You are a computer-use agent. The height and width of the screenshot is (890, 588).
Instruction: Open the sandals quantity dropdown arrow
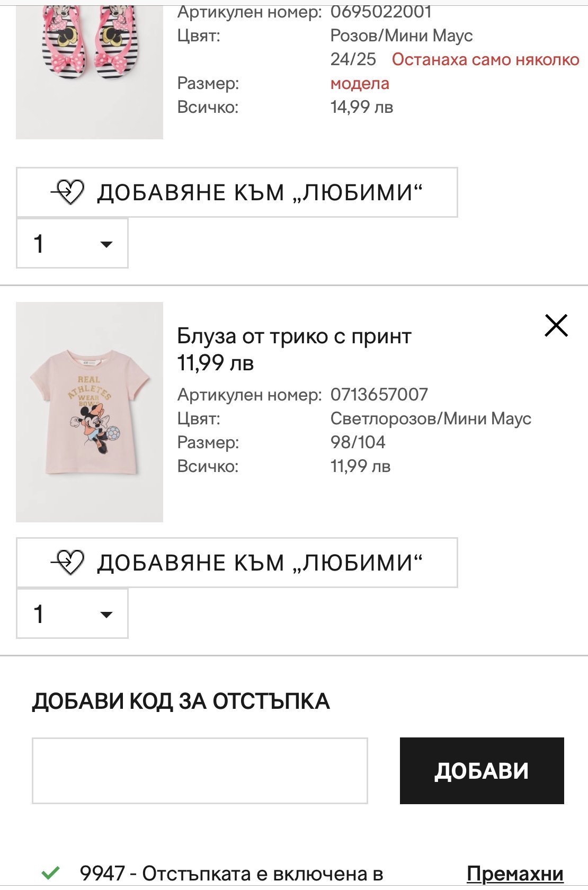click(106, 244)
